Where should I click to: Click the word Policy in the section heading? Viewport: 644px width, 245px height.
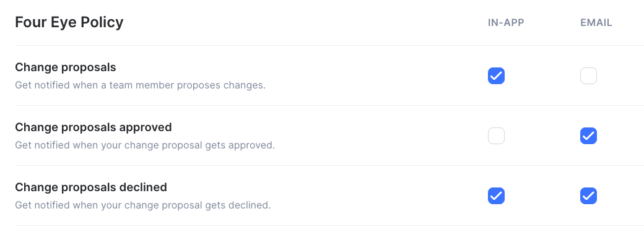tap(102, 22)
